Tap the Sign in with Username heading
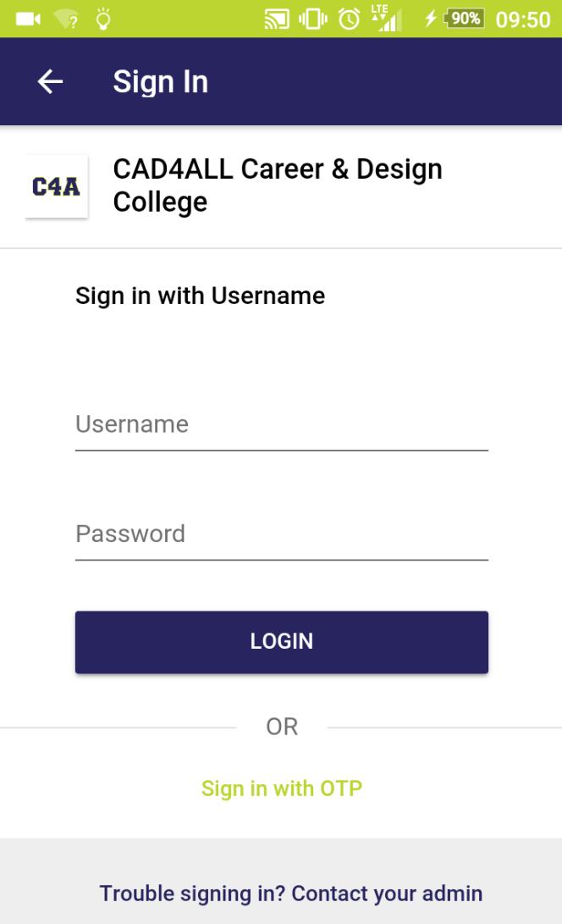The image size is (562, 924). pos(201,296)
